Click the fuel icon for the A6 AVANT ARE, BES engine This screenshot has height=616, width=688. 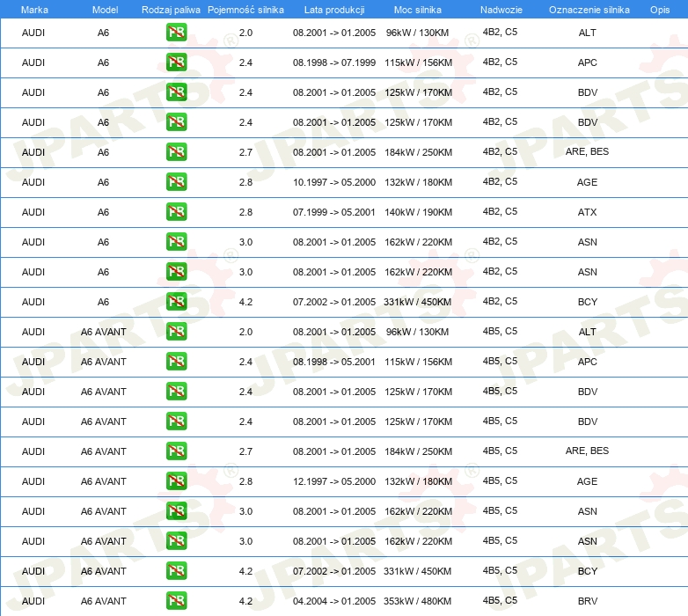click(x=176, y=451)
